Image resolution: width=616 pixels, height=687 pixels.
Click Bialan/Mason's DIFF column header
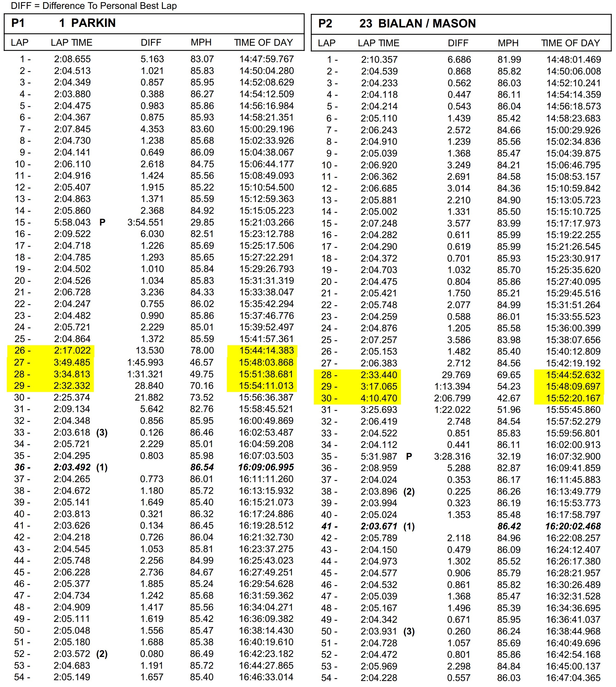coord(458,43)
